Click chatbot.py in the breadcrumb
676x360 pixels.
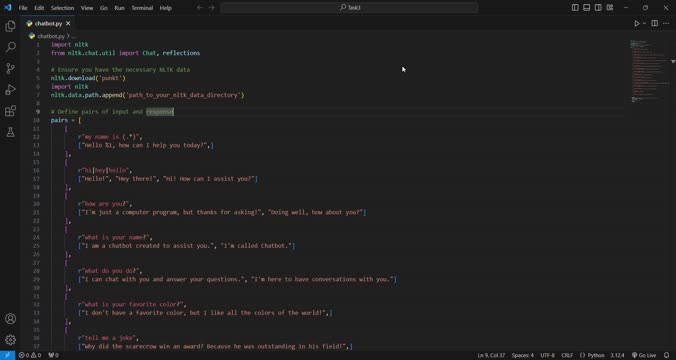click(51, 36)
